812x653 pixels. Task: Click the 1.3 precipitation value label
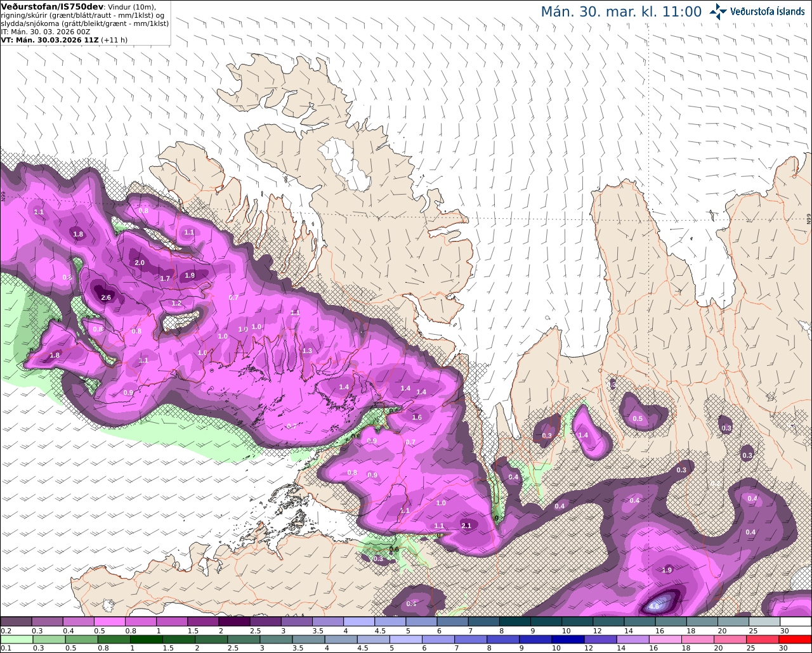307,351
